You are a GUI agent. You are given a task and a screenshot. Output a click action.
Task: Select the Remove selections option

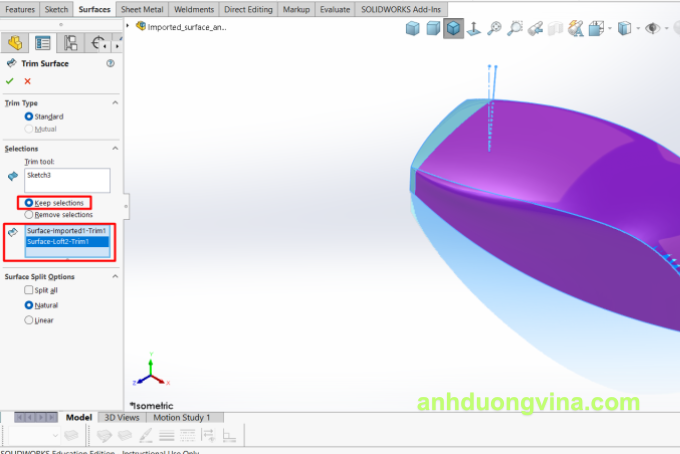coord(29,214)
